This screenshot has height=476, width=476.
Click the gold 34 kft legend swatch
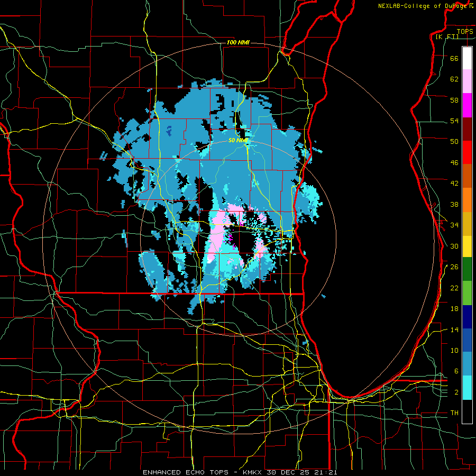467,224
